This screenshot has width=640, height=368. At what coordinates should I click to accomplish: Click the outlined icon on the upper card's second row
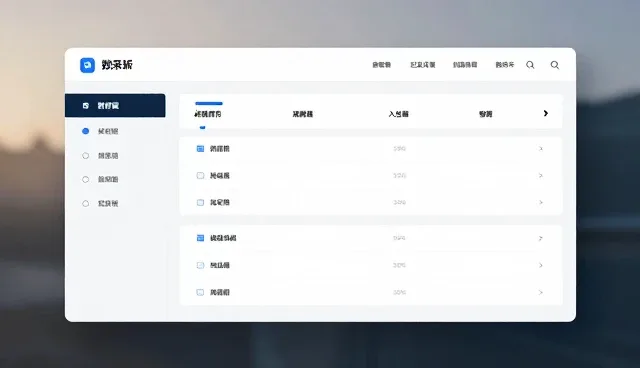(200, 175)
